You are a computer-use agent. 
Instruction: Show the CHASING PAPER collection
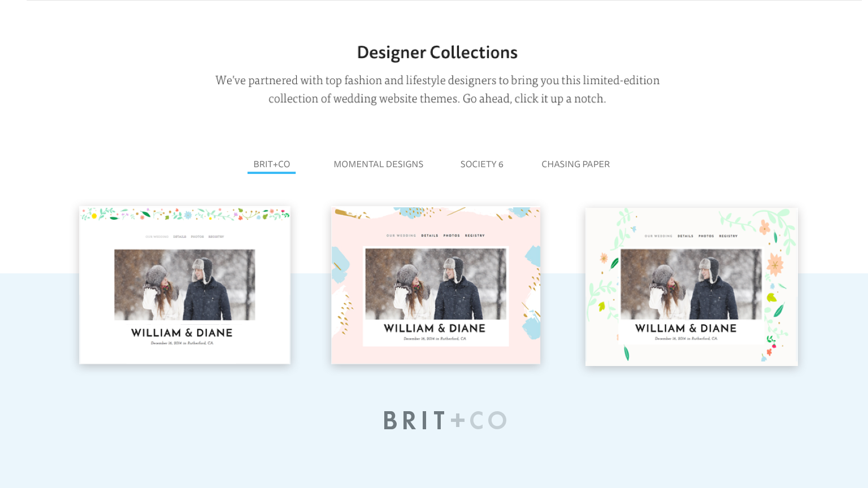[x=575, y=164]
